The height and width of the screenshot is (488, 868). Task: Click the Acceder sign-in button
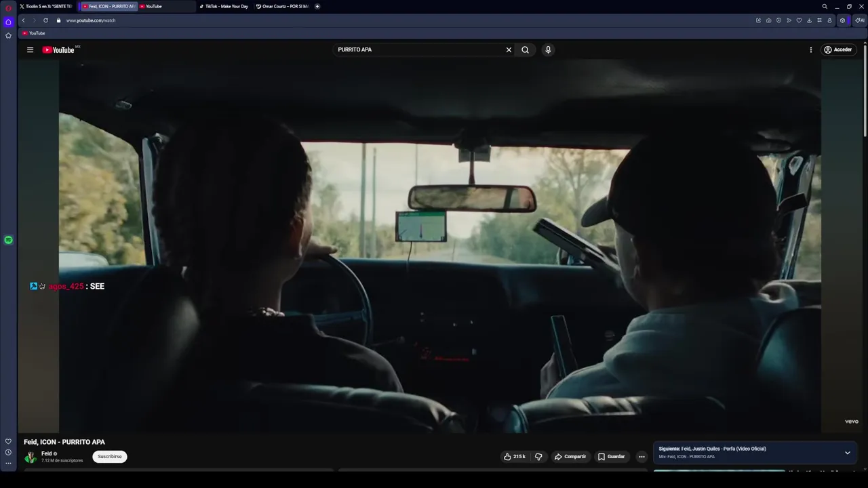coord(837,49)
